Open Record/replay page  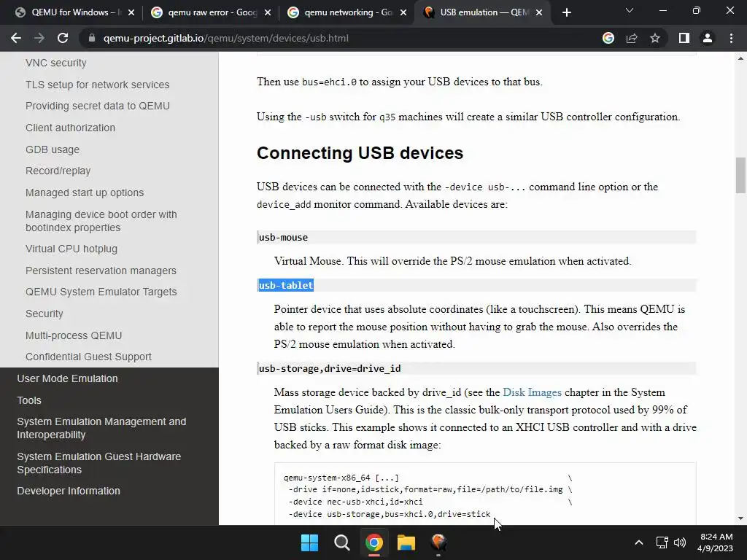(x=58, y=171)
